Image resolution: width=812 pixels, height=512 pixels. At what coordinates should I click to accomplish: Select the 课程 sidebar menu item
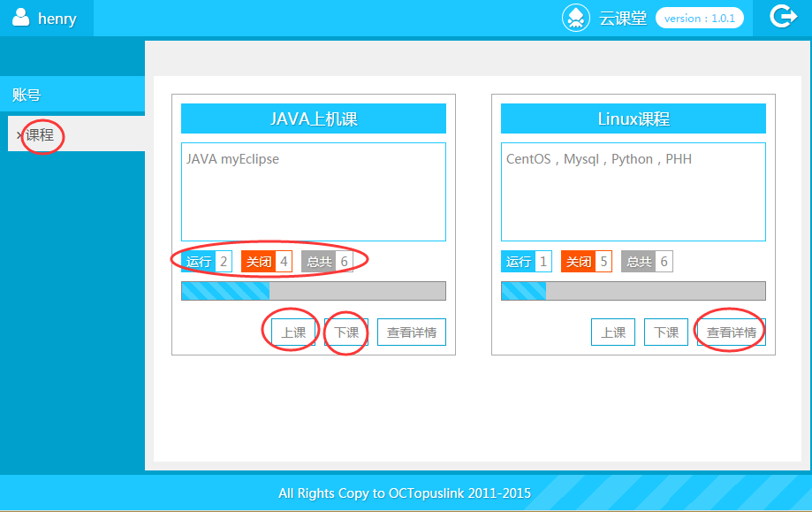40,135
